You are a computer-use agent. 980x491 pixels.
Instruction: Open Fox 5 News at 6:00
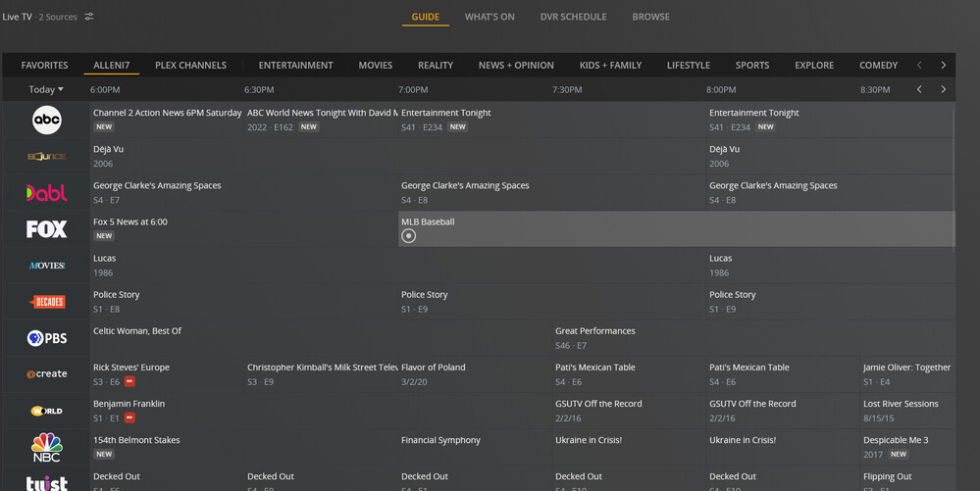point(244,228)
